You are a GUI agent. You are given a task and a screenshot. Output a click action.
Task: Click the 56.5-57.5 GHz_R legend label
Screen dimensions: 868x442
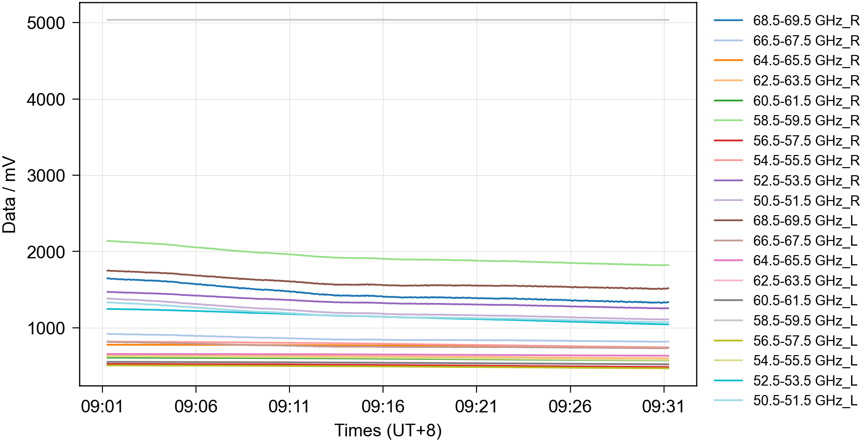805,141
